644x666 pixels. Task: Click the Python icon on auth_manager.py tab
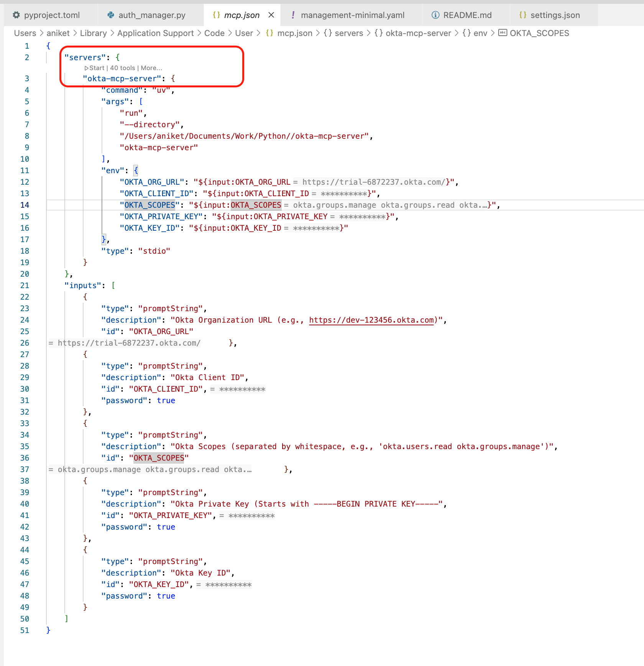pos(111,15)
